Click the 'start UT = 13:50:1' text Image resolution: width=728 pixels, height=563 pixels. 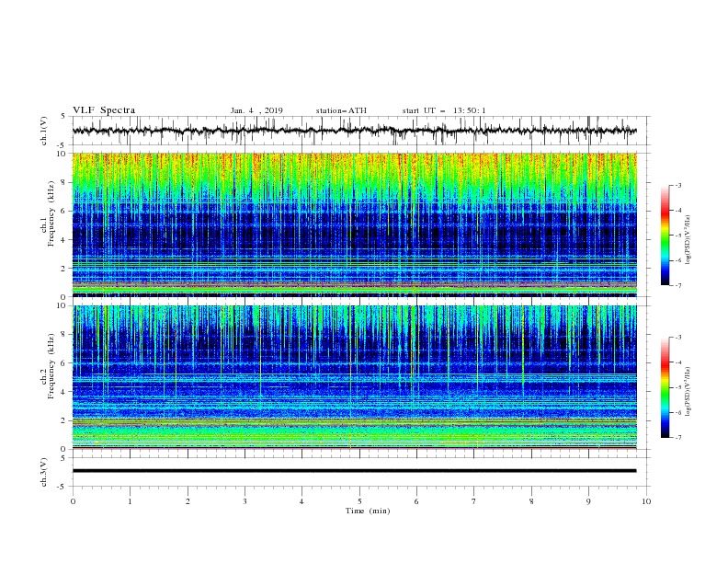[444, 110]
